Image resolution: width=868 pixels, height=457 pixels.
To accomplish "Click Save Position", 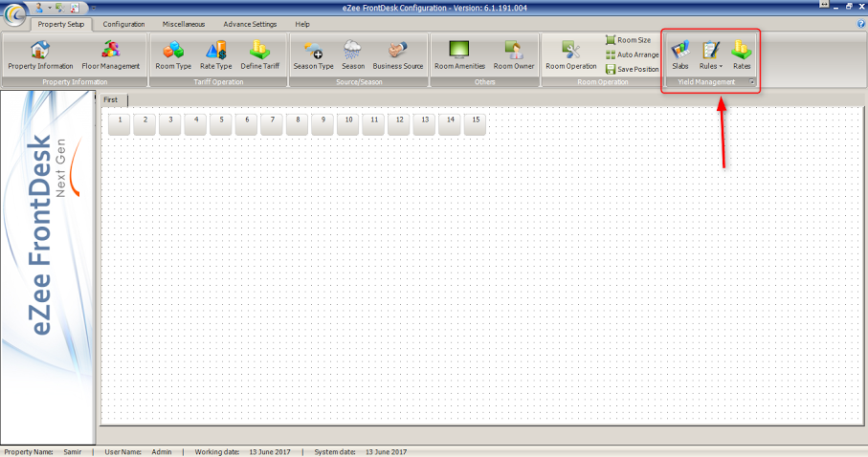I will [x=633, y=69].
